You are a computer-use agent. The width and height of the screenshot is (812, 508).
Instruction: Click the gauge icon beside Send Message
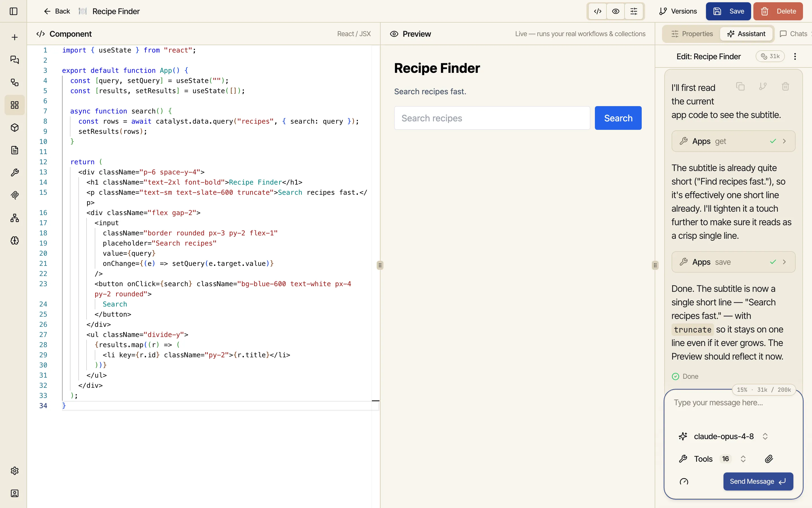click(x=684, y=481)
